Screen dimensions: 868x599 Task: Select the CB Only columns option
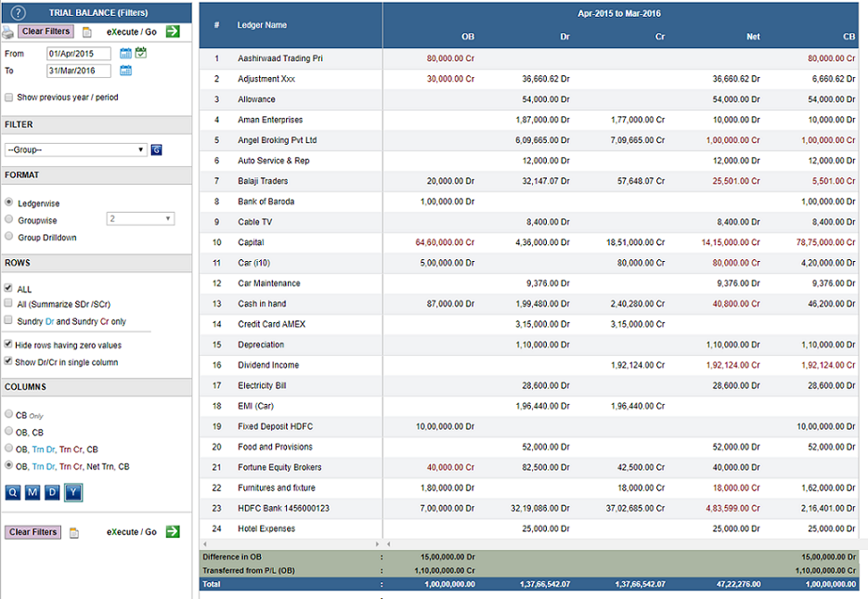[x=9, y=414]
